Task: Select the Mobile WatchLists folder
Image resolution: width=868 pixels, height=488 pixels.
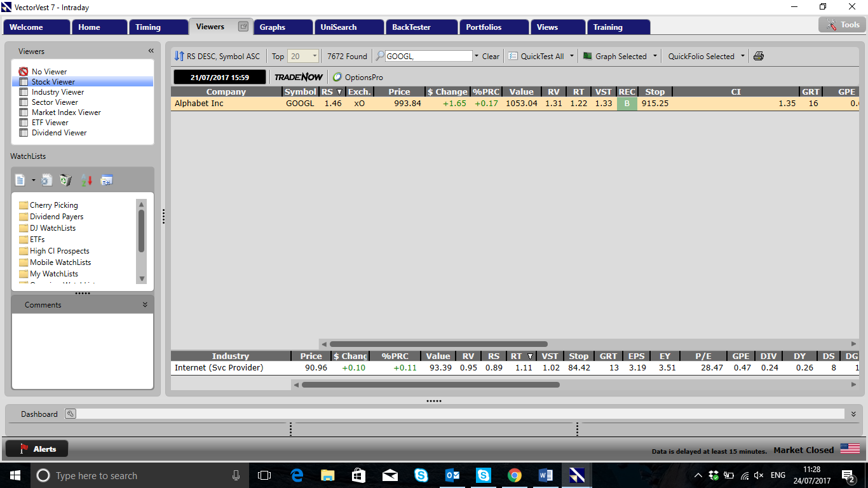Action: [55, 262]
